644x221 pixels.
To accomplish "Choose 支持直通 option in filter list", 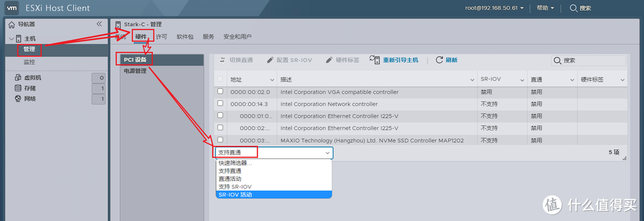I will (274, 171).
